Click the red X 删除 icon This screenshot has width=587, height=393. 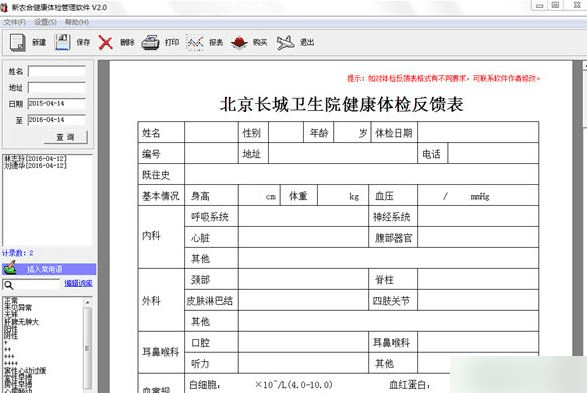106,42
